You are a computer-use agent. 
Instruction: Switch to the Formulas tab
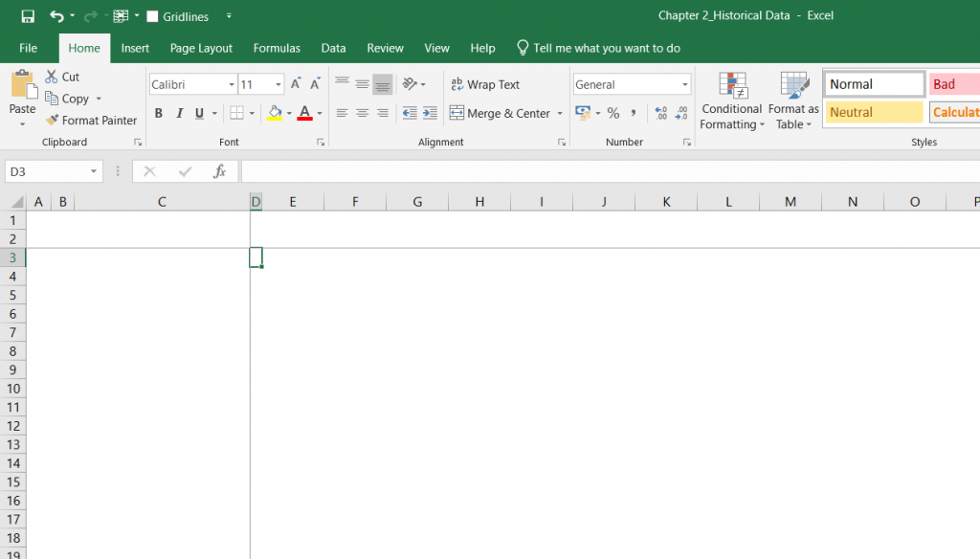pyautogui.click(x=277, y=48)
